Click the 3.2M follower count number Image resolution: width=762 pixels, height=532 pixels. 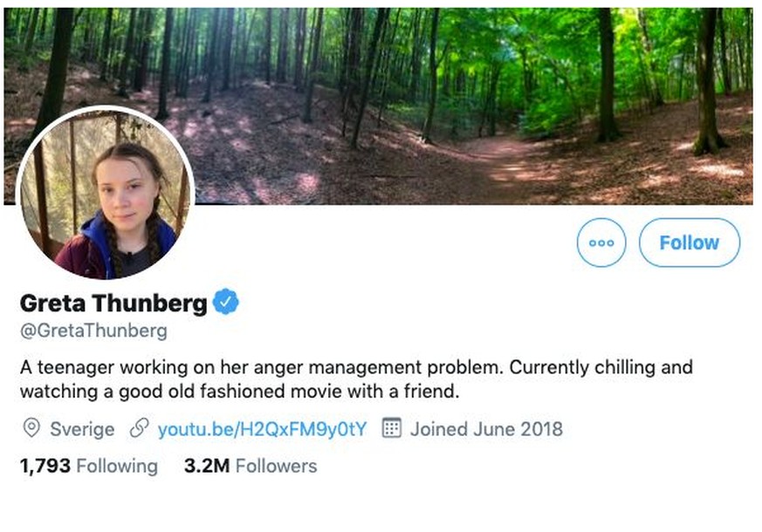[x=207, y=466]
